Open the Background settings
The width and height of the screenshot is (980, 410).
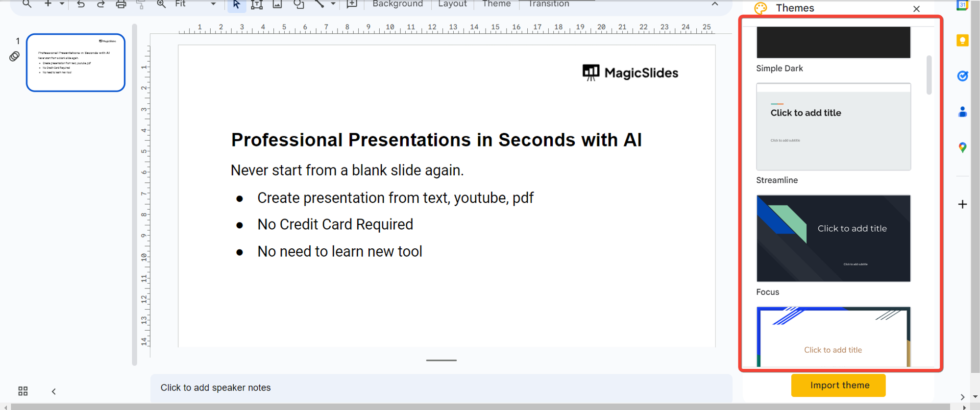[x=397, y=4]
